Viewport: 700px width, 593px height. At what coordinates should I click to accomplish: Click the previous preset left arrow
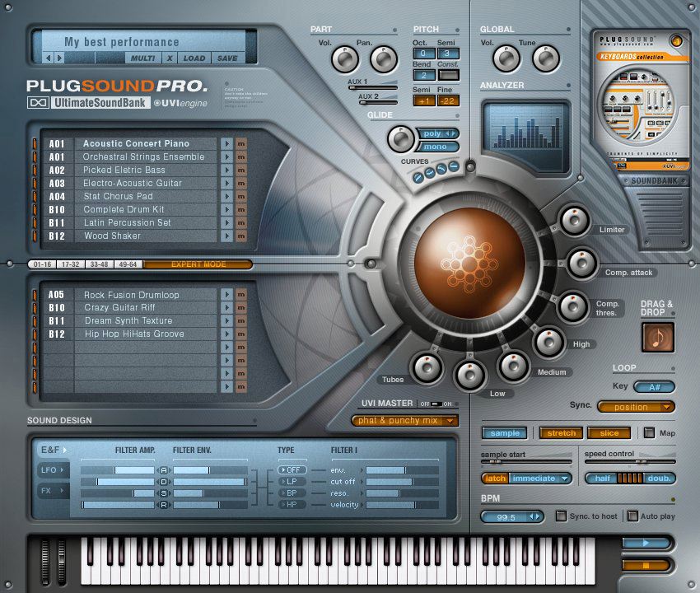49,58
